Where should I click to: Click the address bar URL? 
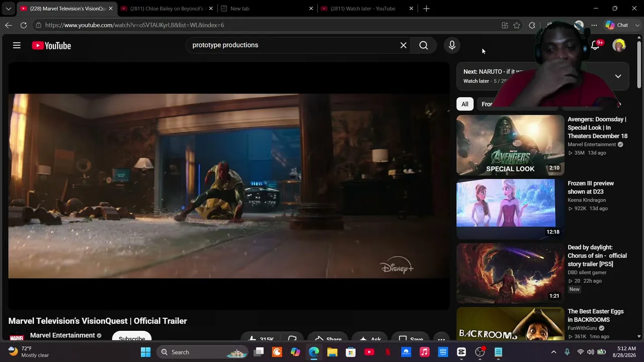(x=134, y=25)
